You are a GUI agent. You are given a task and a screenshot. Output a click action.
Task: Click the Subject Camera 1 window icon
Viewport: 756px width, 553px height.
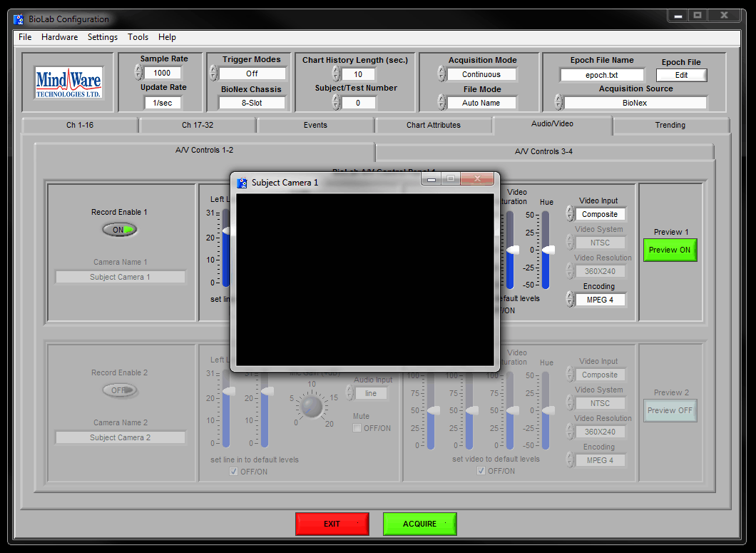point(242,183)
